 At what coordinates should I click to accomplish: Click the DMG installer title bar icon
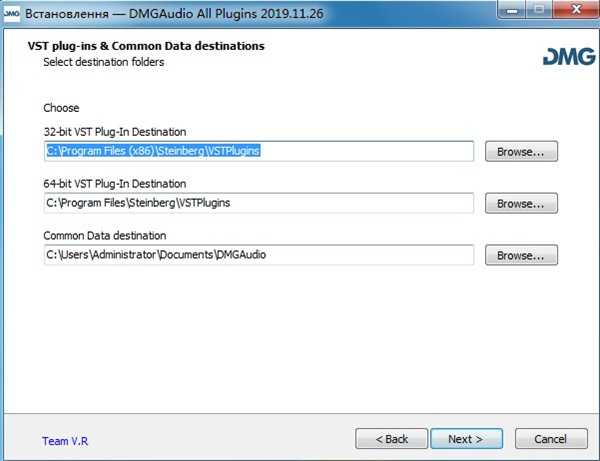[x=11, y=14]
